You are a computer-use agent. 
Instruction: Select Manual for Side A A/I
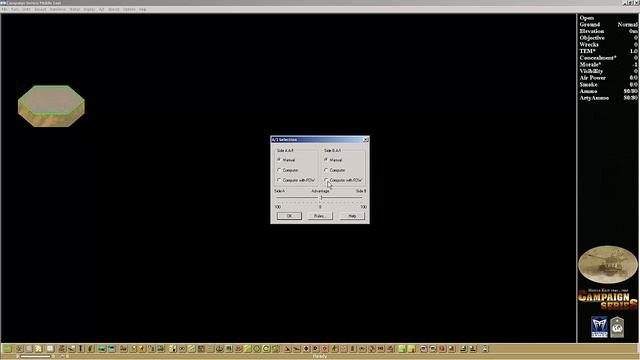[279, 160]
